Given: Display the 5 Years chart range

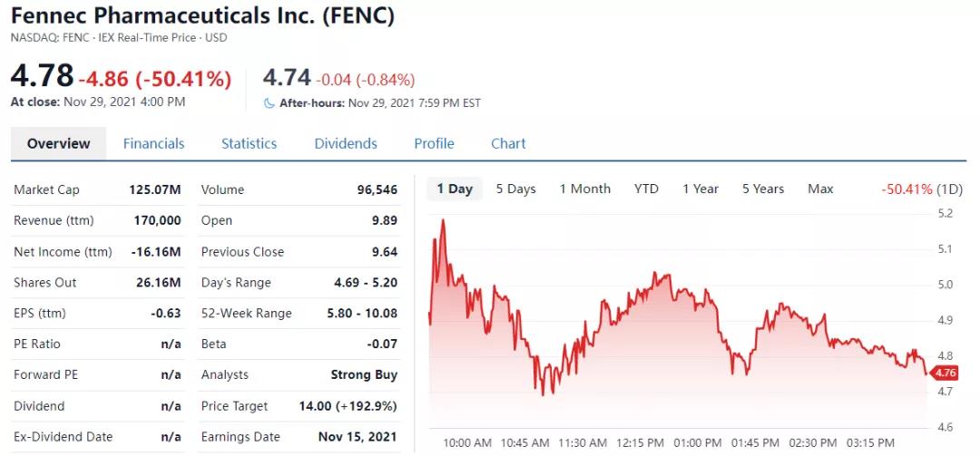Looking at the screenshot, I should (x=763, y=189).
